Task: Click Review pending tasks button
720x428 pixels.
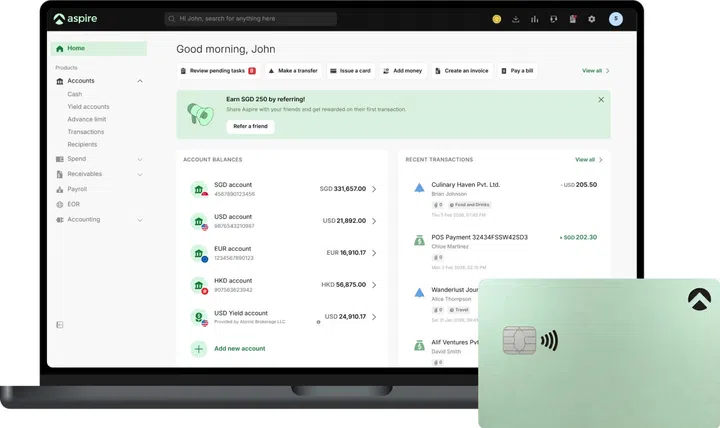Action: [218, 71]
